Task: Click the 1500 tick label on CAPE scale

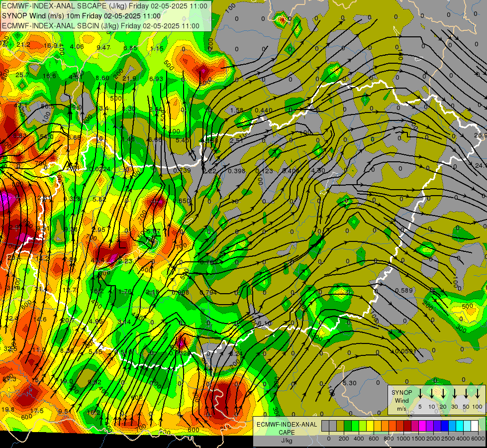Action: click(419, 439)
